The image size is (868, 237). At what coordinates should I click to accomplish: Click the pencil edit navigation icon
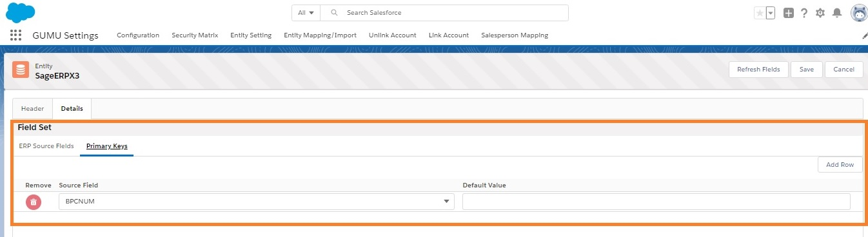pos(864,36)
